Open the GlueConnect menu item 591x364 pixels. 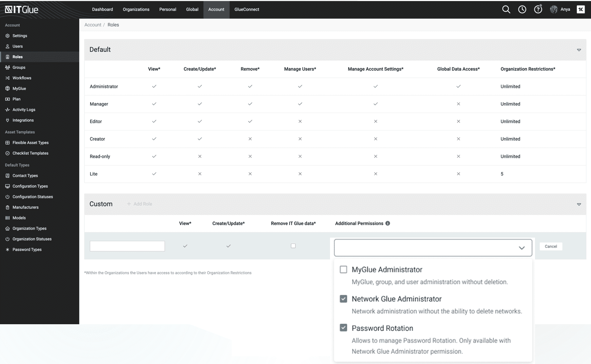coord(247,10)
